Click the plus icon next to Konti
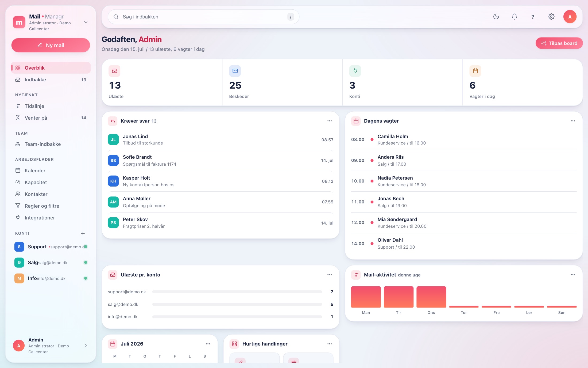Viewport: 588px width, 368px height. pos(83,233)
